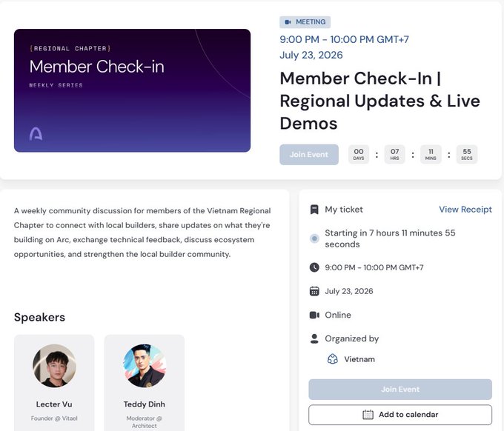The height and width of the screenshot is (431, 504).
Task: Click the 11 MINS countdown box
Action: click(431, 155)
